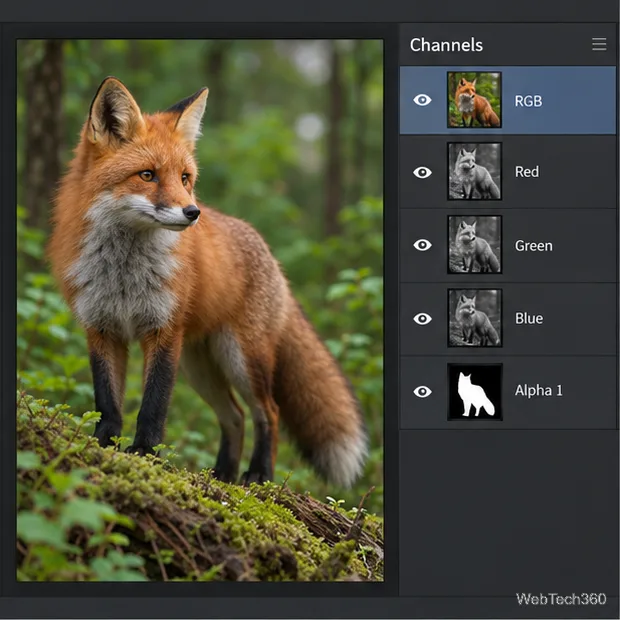The height and width of the screenshot is (620, 620).
Task: Open the Channels panel hamburger menu
Action: tap(599, 44)
